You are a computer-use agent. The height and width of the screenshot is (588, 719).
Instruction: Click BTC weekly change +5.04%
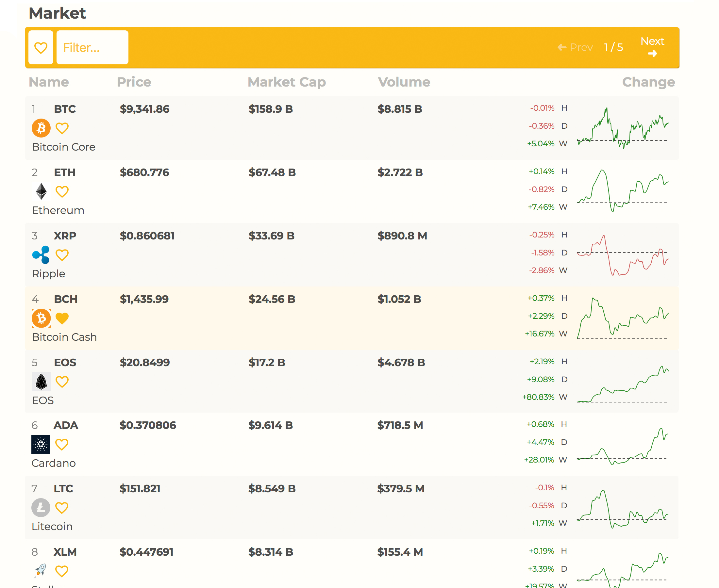pos(541,144)
